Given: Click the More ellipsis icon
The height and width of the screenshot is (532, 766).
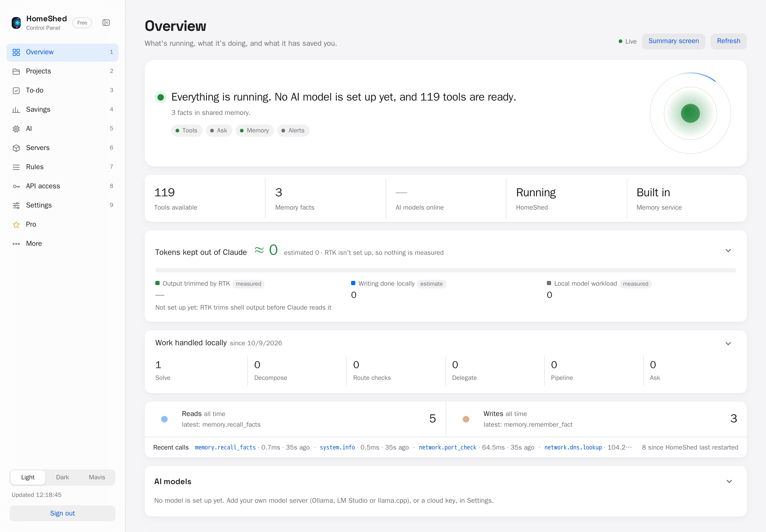Looking at the screenshot, I should 16,244.
